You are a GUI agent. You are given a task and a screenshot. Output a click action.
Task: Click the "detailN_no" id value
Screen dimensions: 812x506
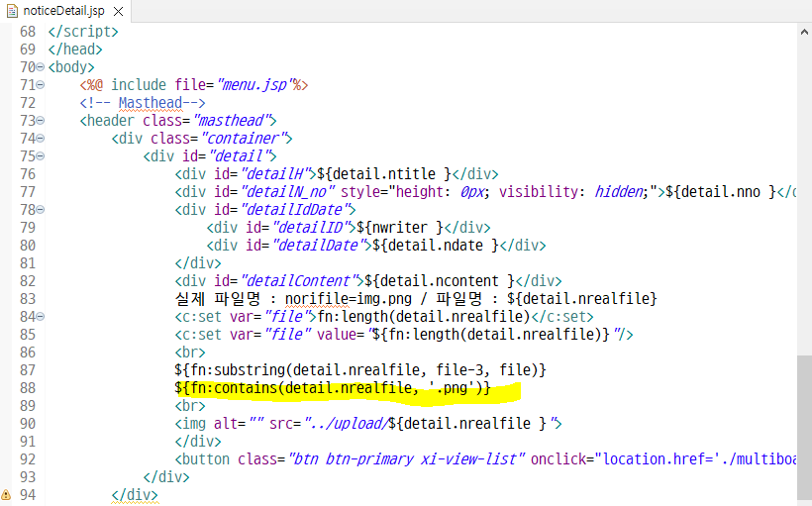click(x=287, y=192)
